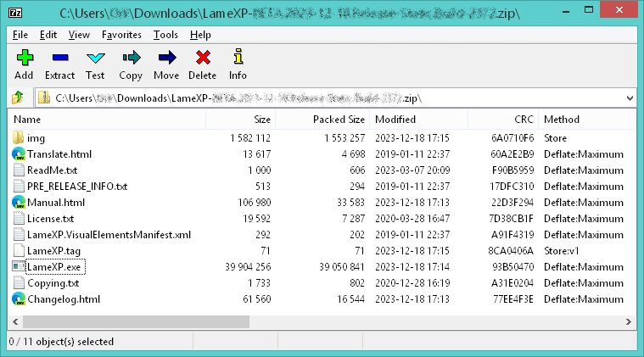
Task: Select the LameXP.VisualElementsManifest.xml file name
Action: pos(109,235)
